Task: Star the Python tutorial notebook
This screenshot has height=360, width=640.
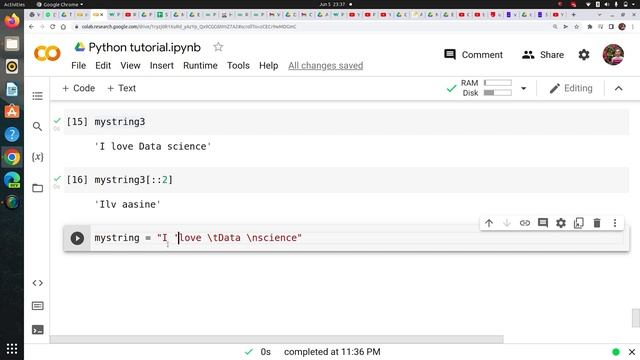Action: 218,47
